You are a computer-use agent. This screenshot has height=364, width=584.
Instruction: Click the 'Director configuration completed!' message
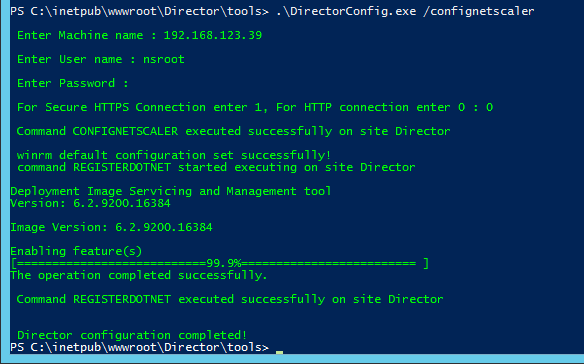tap(132, 335)
